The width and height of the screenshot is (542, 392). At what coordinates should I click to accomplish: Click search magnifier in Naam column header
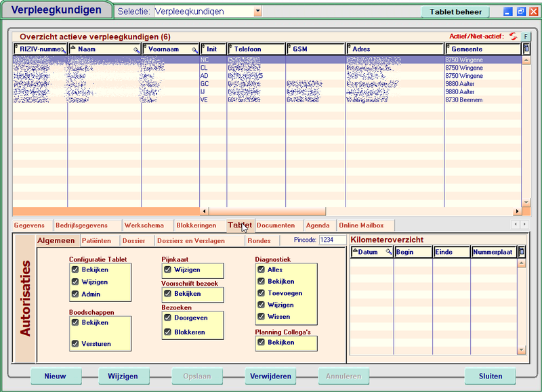click(136, 50)
